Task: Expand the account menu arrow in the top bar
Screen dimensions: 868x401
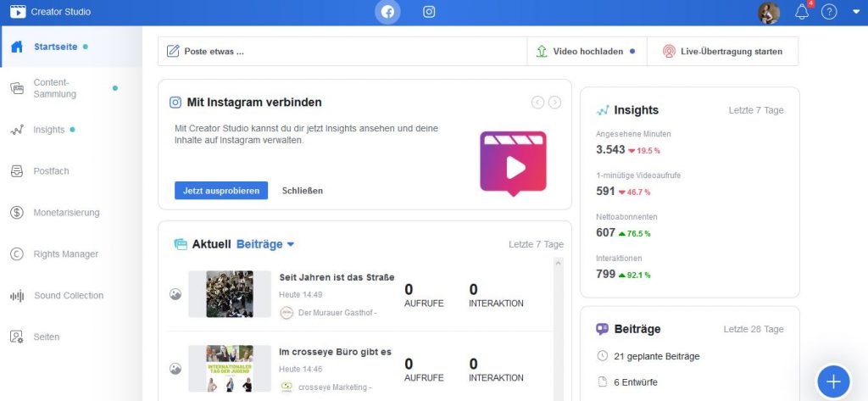Action: click(856, 12)
